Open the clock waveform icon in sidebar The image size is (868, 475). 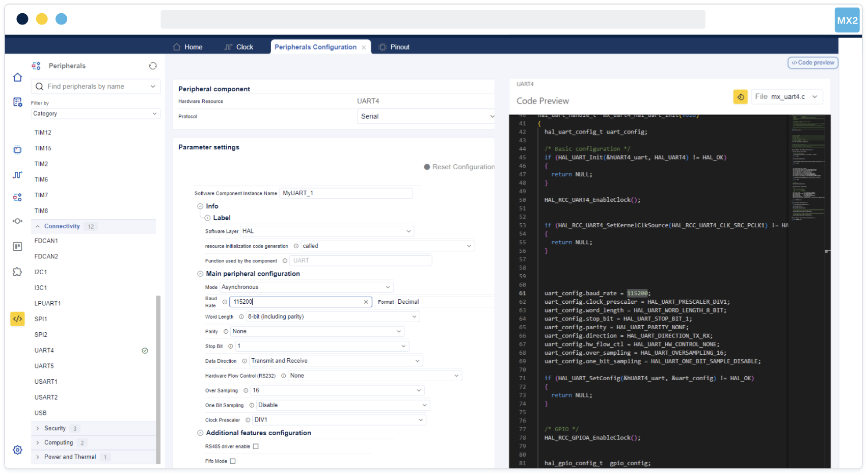pos(17,175)
